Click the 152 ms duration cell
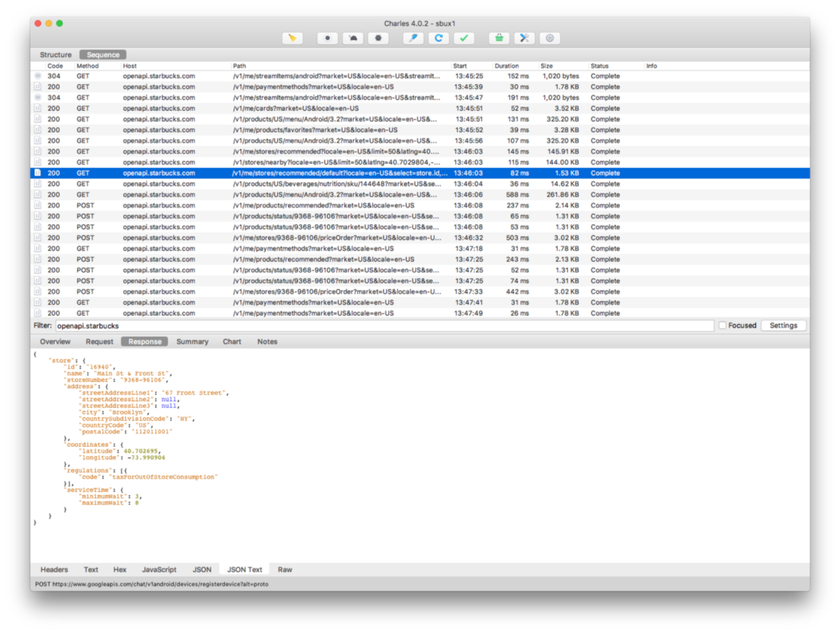 pos(518,76)
